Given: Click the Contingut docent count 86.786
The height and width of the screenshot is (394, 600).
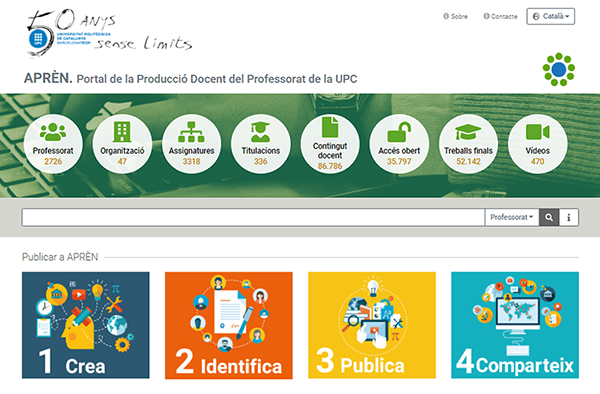Looking at the screenshot, I should pyautogui.click(x=330, y=166).
